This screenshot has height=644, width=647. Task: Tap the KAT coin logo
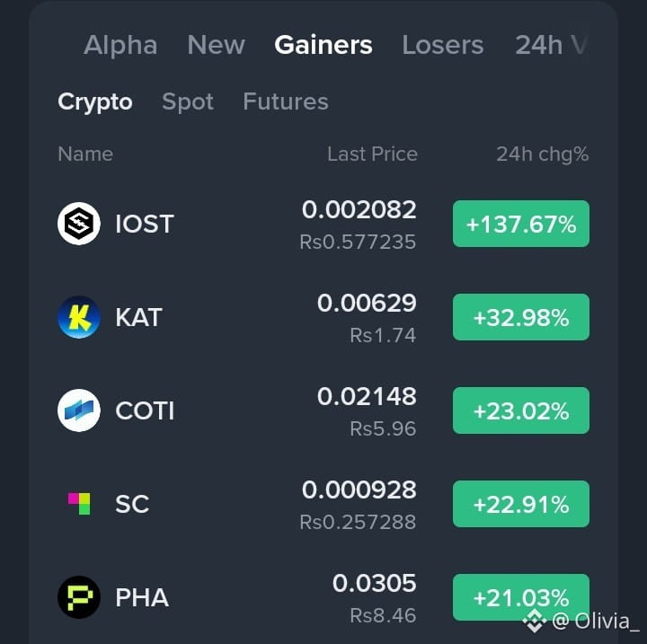point(79,317)
